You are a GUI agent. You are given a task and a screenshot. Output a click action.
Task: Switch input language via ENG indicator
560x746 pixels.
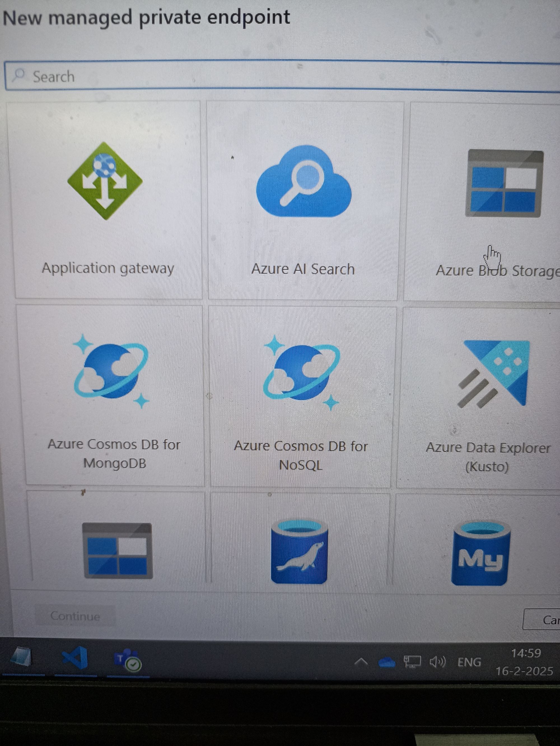469,662
